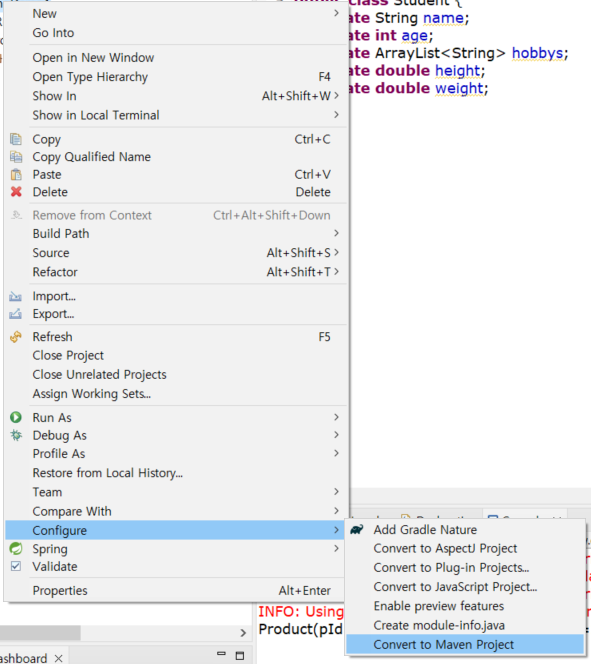Select Open in New Window
Image resolution: width=591 pixels, height=664 pixels.
[x=175, y=58]
